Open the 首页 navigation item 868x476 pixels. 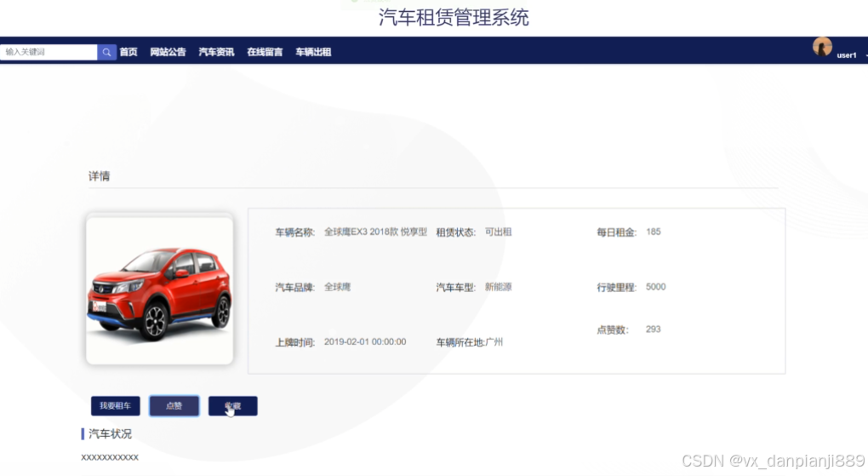[128, 52]
